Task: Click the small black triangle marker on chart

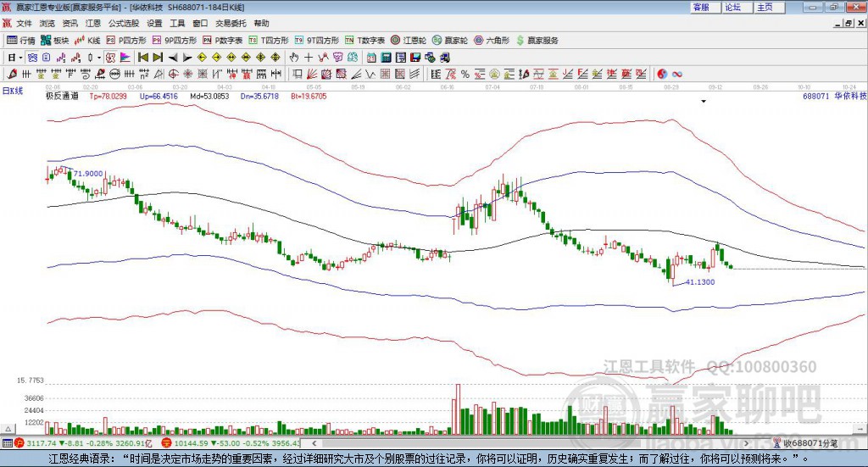Action: [704, 101]
